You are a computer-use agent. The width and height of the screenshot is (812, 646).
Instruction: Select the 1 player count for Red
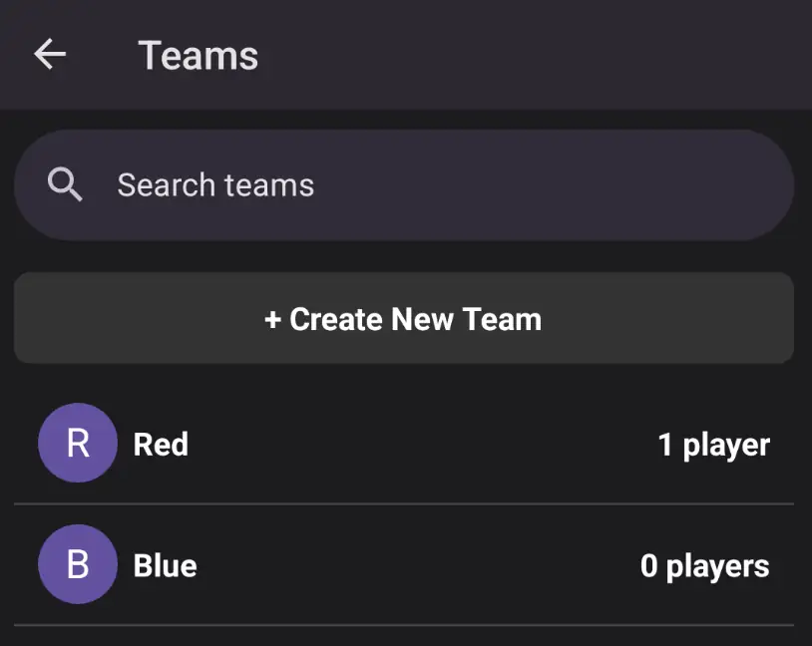713,445
